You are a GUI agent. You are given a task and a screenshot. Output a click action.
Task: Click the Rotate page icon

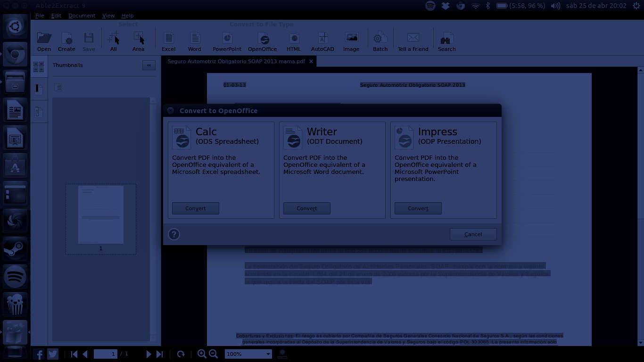(x=181, y=354)
